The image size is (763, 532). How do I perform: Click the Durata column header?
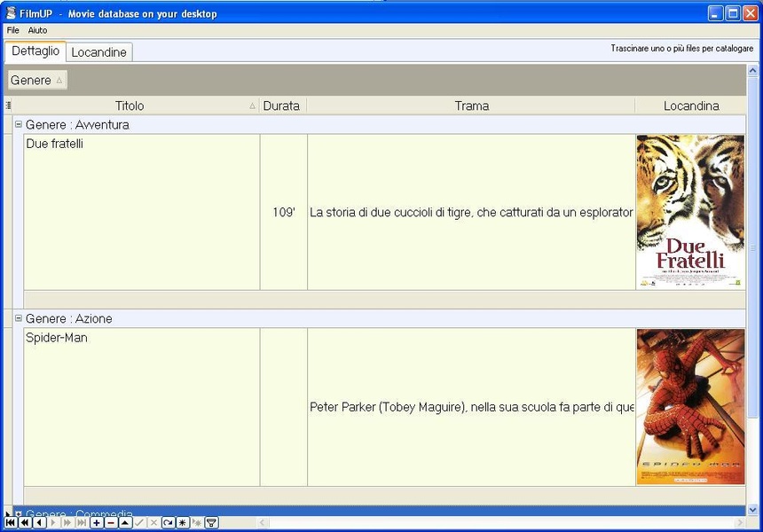click(x=283, y=106)
